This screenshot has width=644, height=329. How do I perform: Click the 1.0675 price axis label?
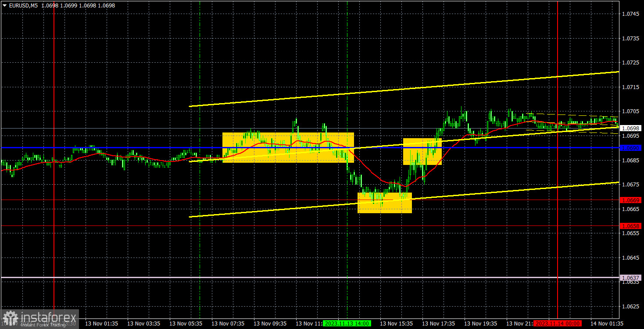[x=630, y=185]
